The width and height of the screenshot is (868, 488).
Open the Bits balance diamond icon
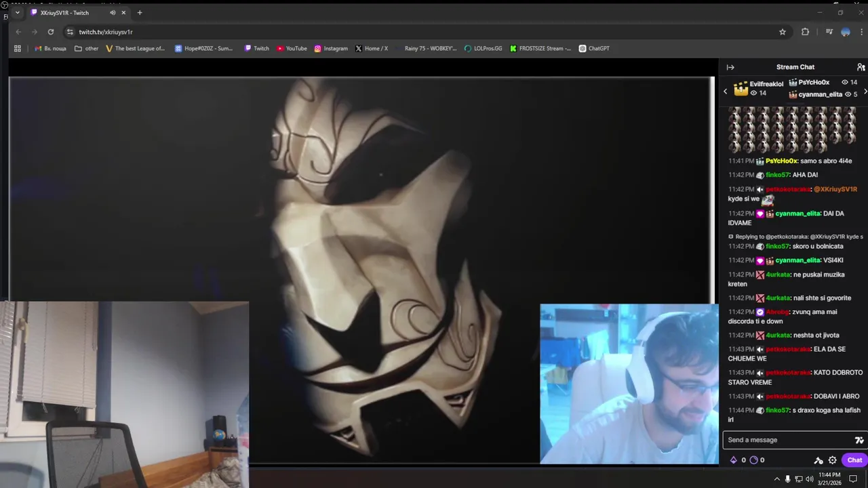[733, 460]
